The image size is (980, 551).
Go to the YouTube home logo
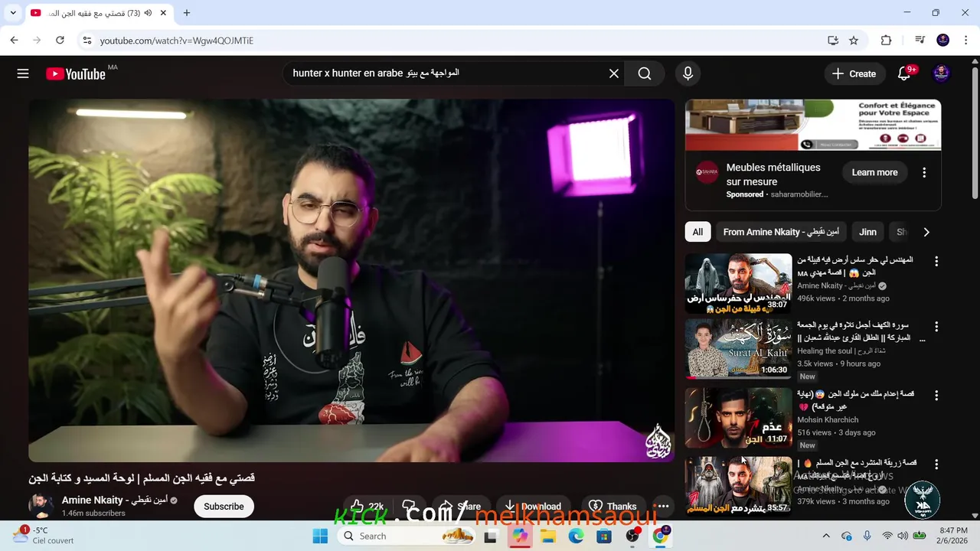pos(75,73)
